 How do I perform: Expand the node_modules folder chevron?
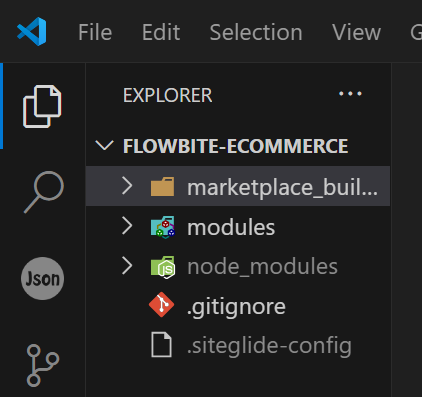[x=127, y=266]
